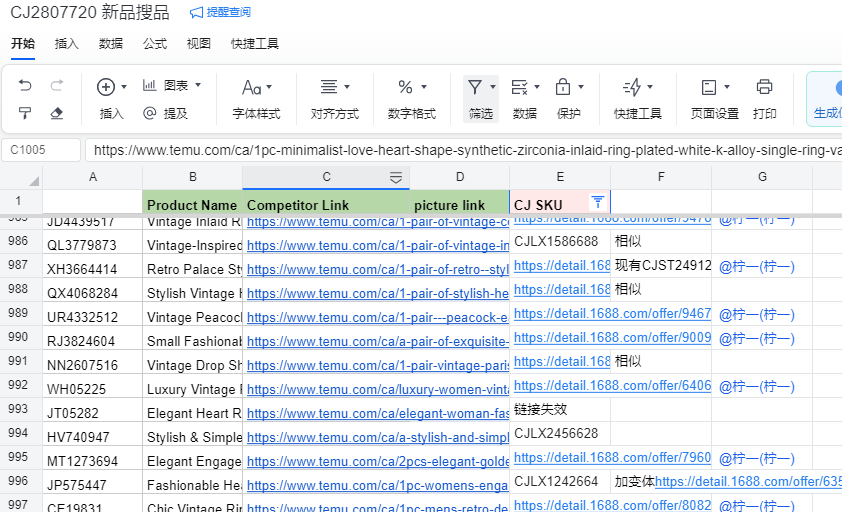Open the Temu link in row 986

click(377, 246)
